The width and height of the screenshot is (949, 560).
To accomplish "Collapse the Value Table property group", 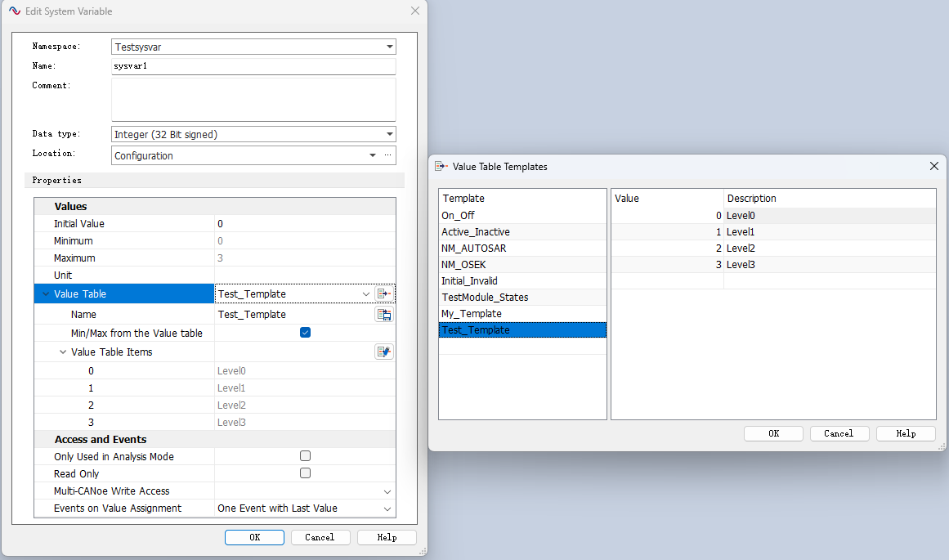I will (x=44, y=294).
